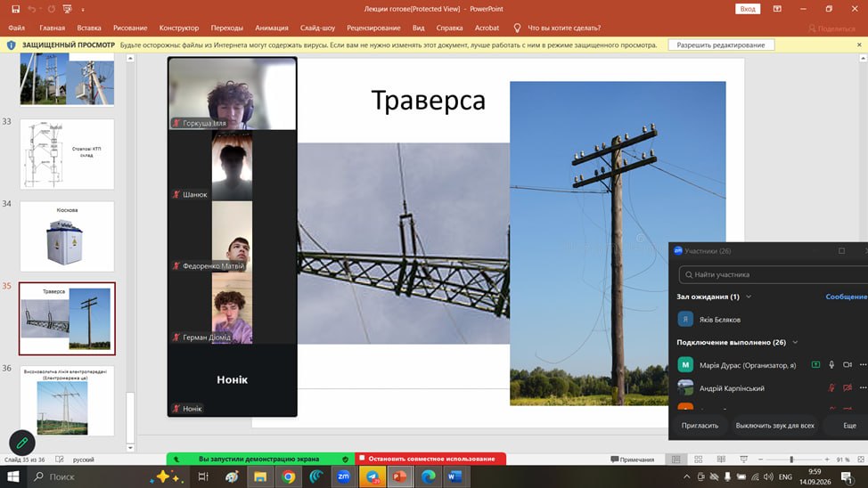The height and width of the screenshot is (488, 868).
Task: Click the fit slide to window icon
Action: pos(861,460)
